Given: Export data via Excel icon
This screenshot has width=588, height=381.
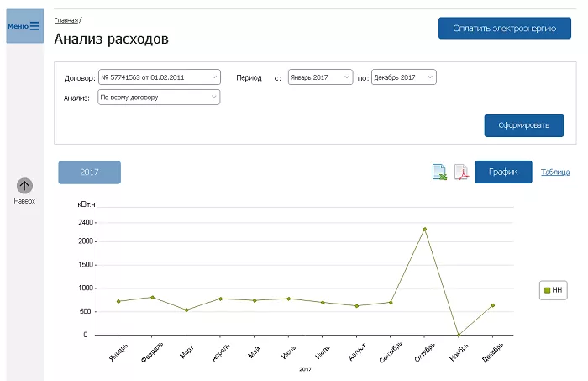Looking at the screenshot, I should pyautogui.click(x=438, y=172).
